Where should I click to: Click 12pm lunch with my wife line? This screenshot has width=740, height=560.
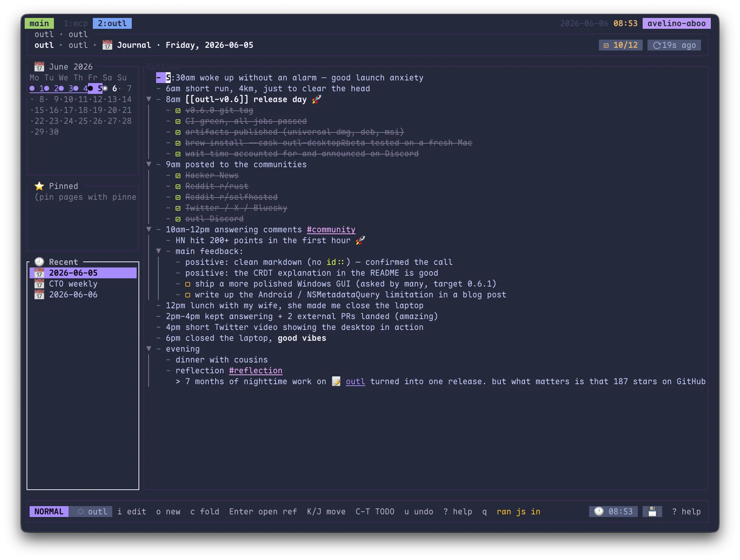[295, 306]
